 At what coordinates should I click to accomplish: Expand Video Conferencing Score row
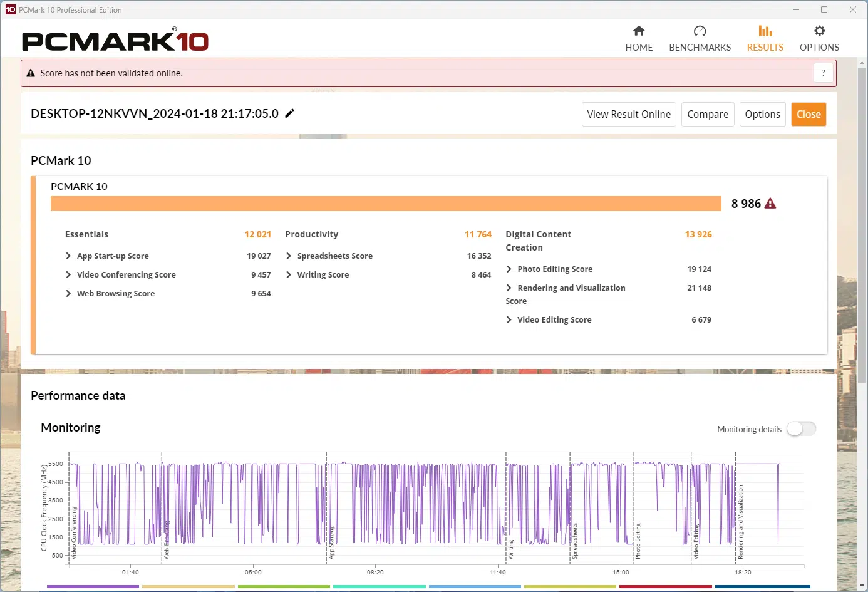click(68, 274)
